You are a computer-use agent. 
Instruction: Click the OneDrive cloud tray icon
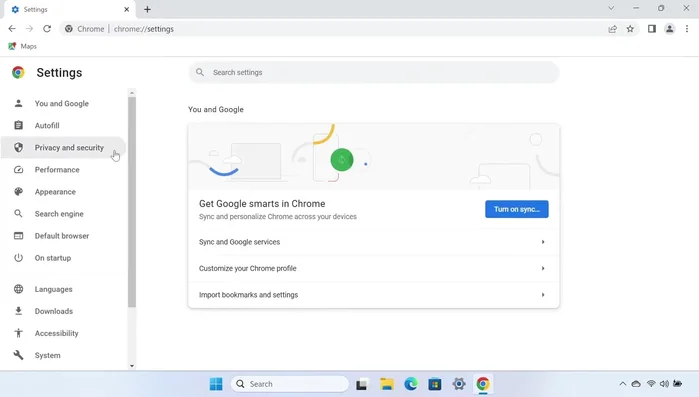tap(636, 384)
